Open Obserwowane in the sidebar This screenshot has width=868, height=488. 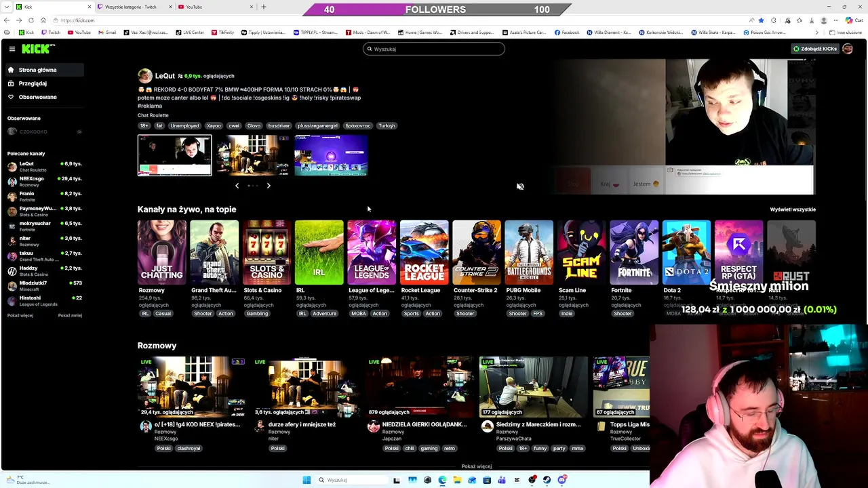pyautogui.click(x=44, y=97)
